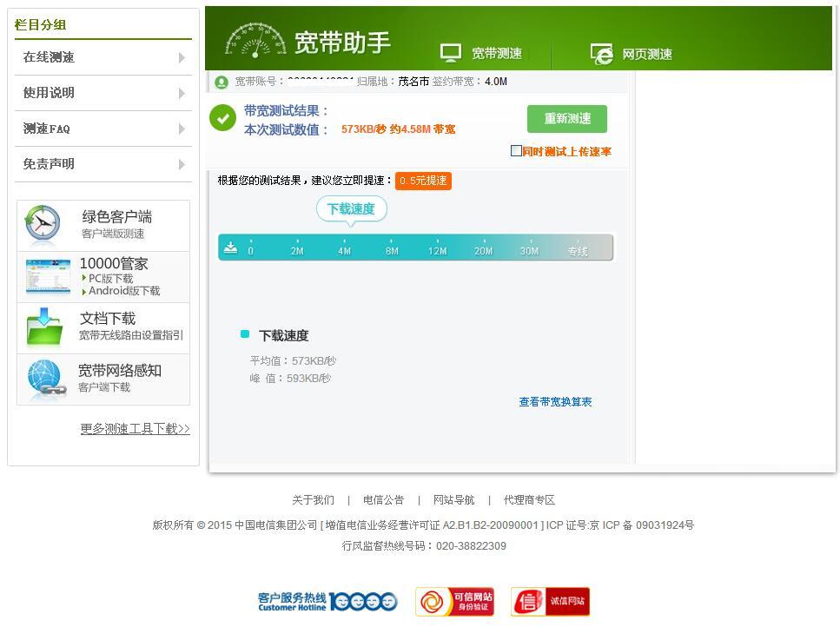This screenshot has height=627, width=840.
Task: Click the user account avatar icon
Action: point(222,82)
